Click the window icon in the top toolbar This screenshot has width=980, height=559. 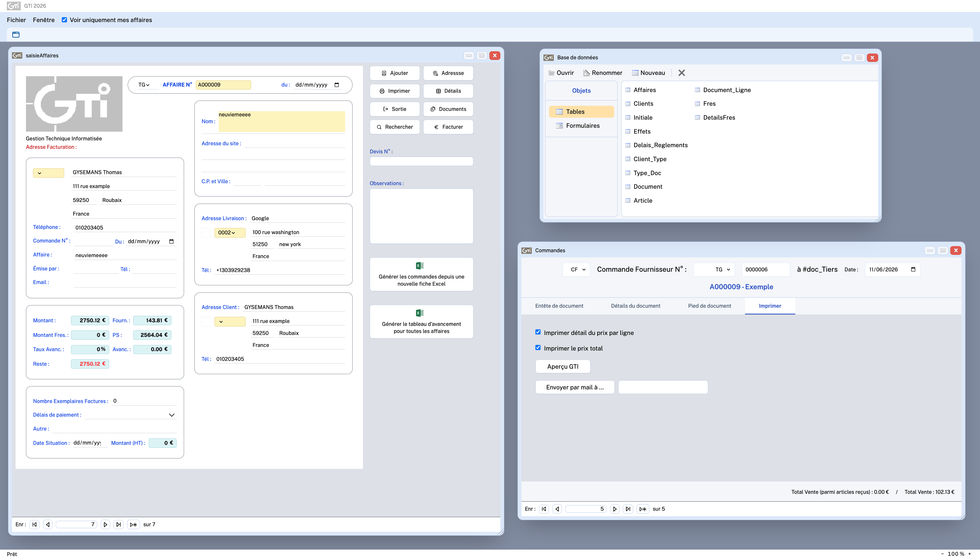pos(16,35)
